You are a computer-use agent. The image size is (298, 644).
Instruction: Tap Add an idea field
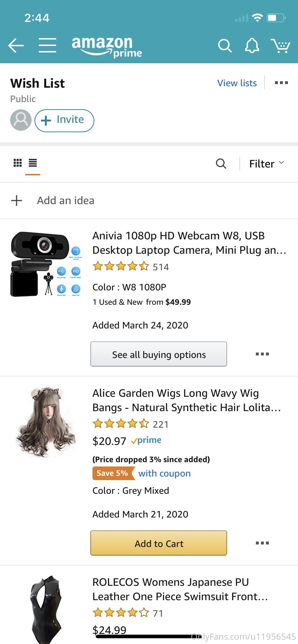pyautogui.click(x=149, y=201)
